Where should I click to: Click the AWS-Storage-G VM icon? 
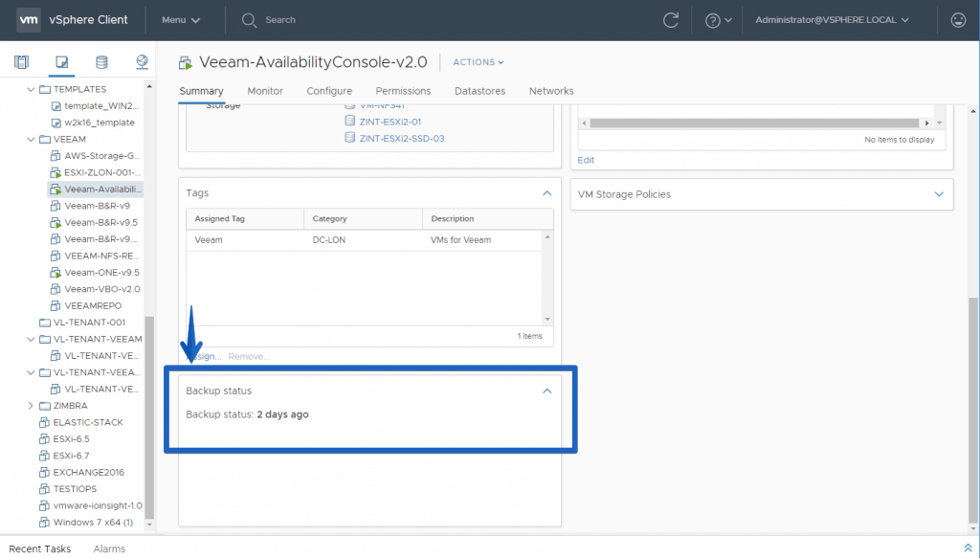pyautogui.click(x=56, y=156)
